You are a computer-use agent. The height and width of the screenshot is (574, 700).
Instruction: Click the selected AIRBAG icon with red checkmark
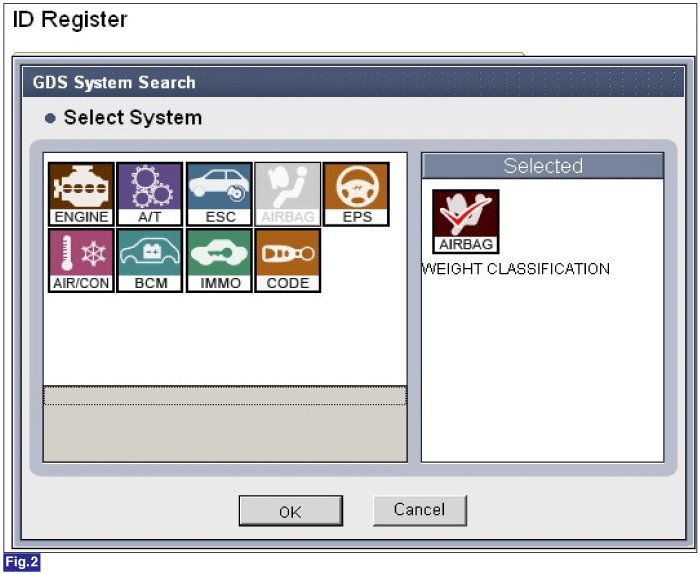466,221
